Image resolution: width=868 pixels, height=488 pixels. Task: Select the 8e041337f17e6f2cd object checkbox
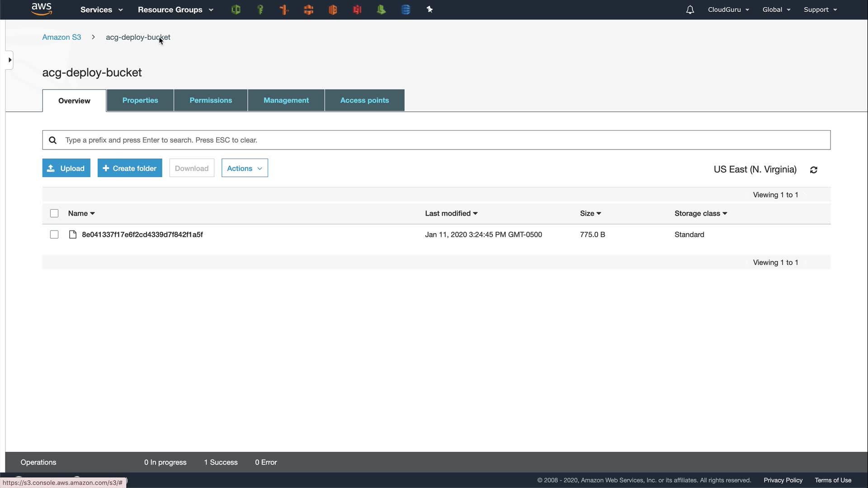tap(54, 235)
